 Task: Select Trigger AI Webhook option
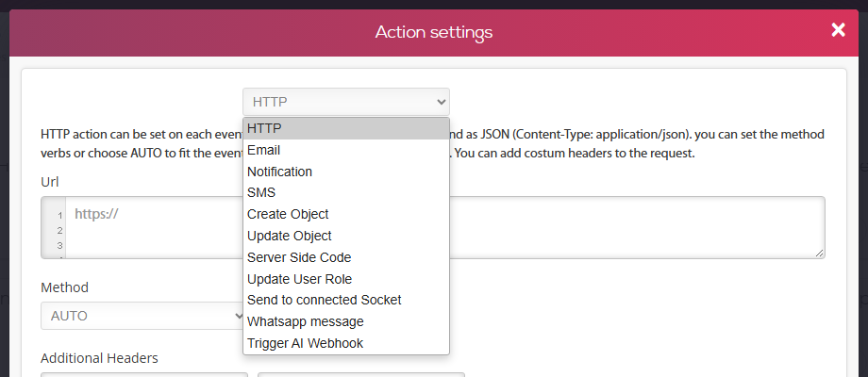tap(346, 343)
